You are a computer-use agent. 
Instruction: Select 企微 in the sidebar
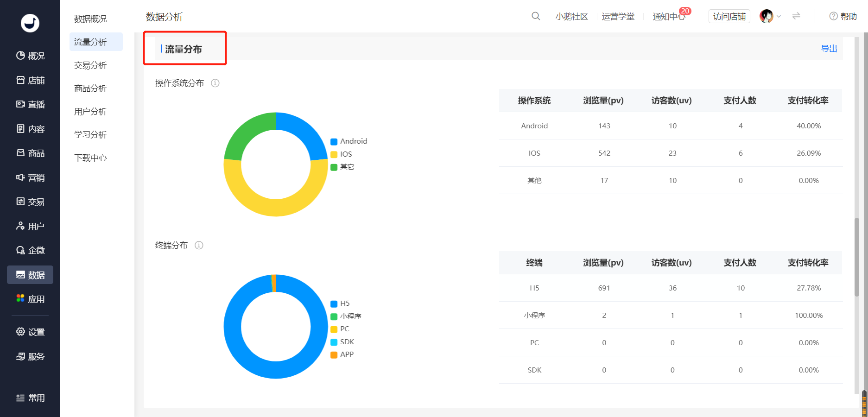tap(30, 250)
